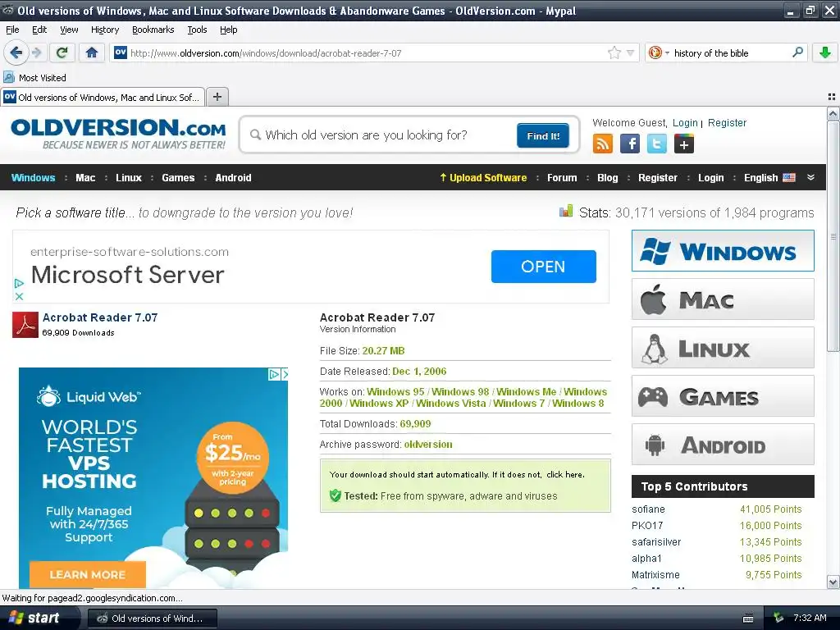Bookmark this page with the star icon
This screenshot has width=840, height=630.
tap(614, 52)
